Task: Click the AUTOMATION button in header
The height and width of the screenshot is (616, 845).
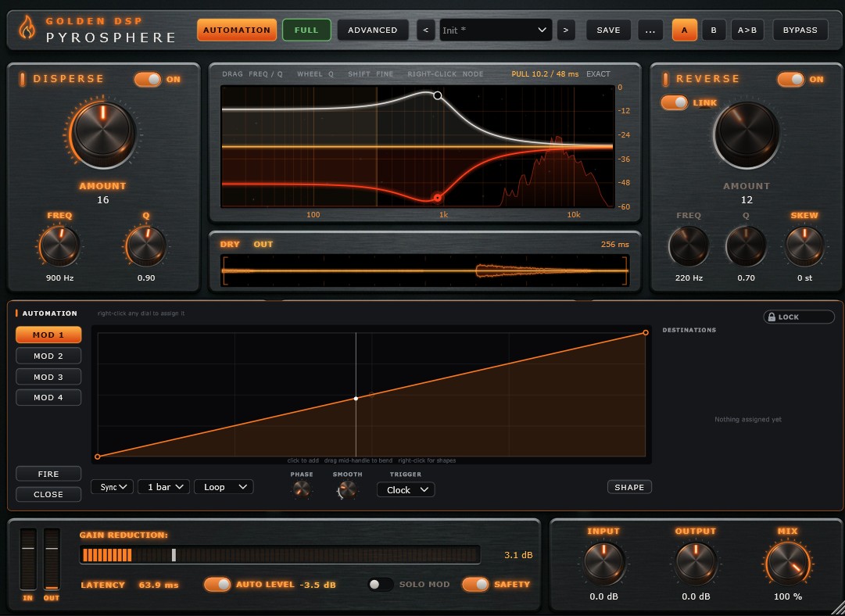Action: point(237,30)
